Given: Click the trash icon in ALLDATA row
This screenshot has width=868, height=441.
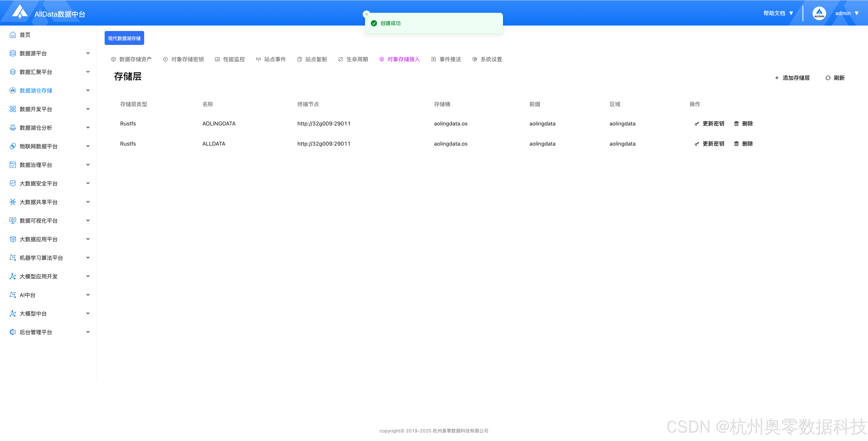Looking at the screenshot, I should pyautogui.click(x=736, y=144).
